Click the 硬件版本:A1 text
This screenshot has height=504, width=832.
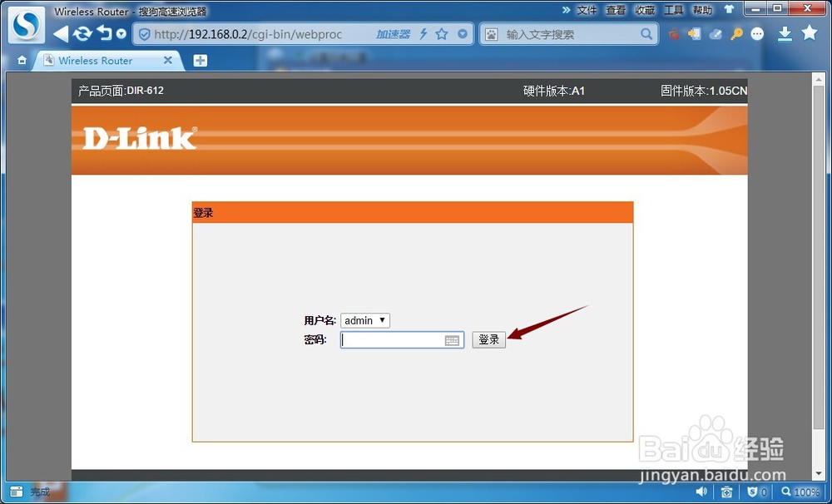pos(553,91)
